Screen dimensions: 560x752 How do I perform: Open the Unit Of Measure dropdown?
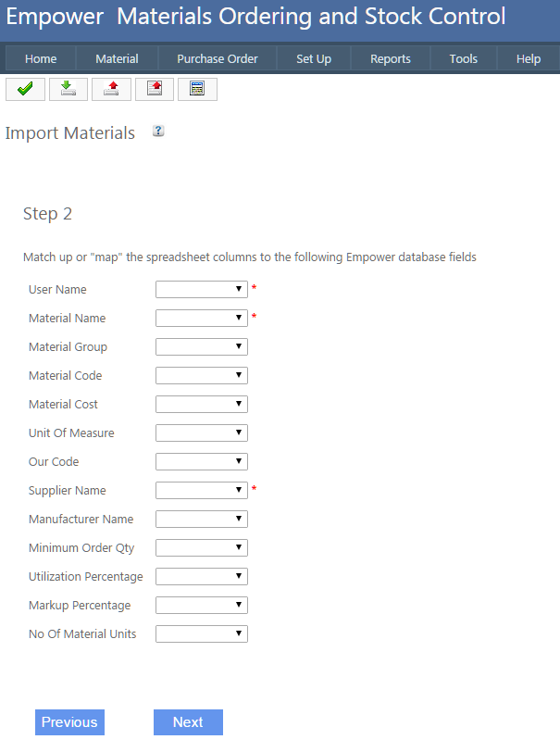[202, 432]
